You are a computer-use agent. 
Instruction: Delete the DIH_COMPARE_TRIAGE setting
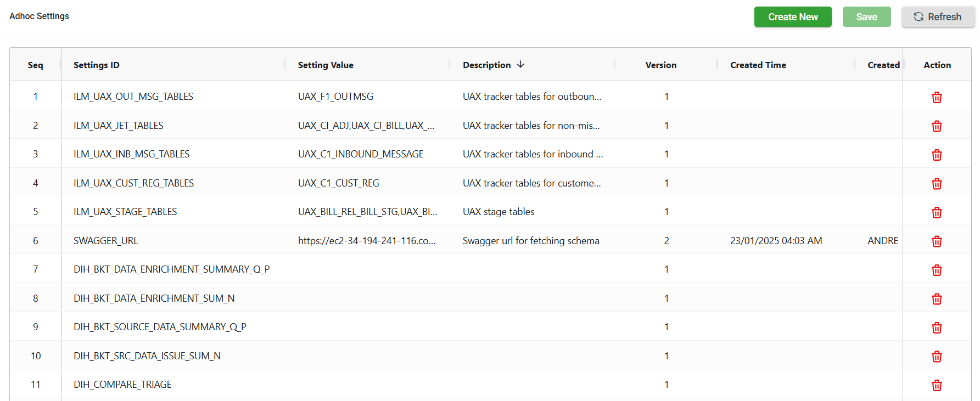coord(937,385)
